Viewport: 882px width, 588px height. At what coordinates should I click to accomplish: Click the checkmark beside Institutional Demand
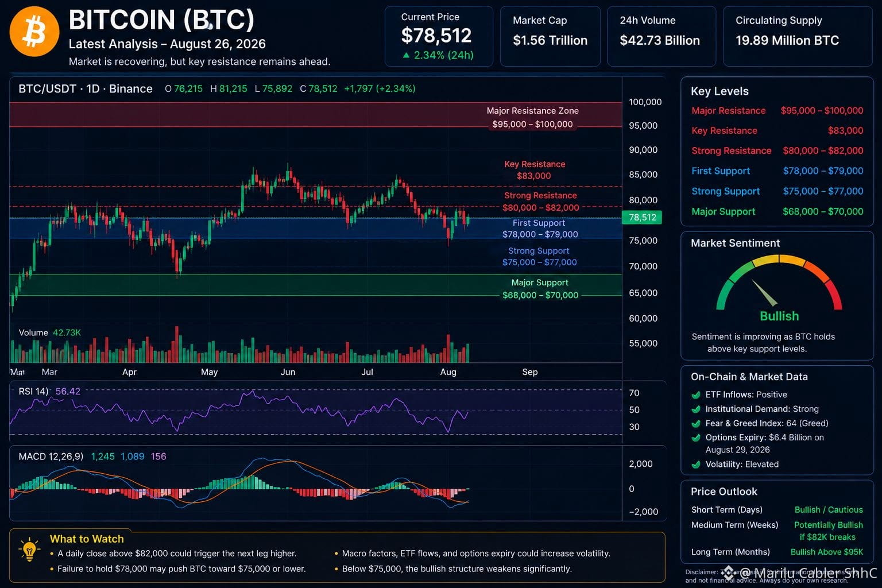click(696, 409)
